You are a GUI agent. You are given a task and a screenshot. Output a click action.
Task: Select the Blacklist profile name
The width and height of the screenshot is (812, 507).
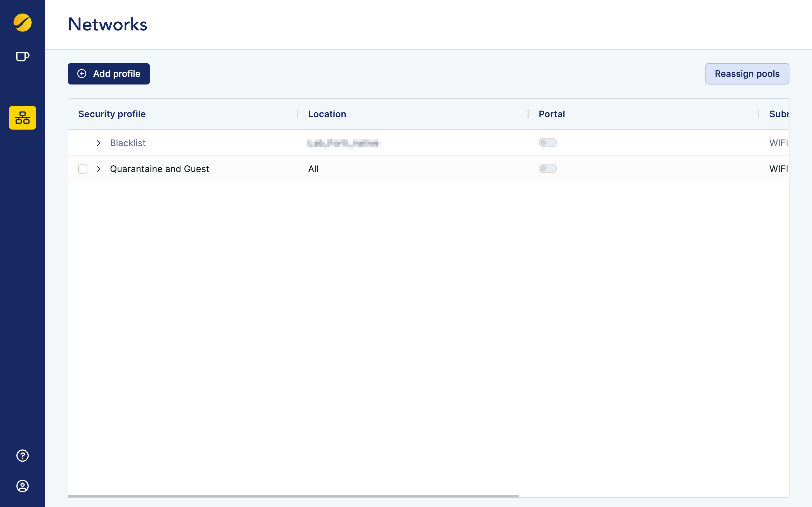pyautogui.click(x=128, y=143)
